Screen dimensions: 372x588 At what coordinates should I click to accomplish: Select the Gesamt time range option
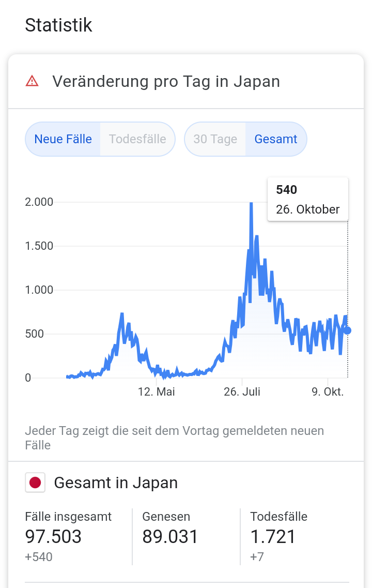click(276, 139)
